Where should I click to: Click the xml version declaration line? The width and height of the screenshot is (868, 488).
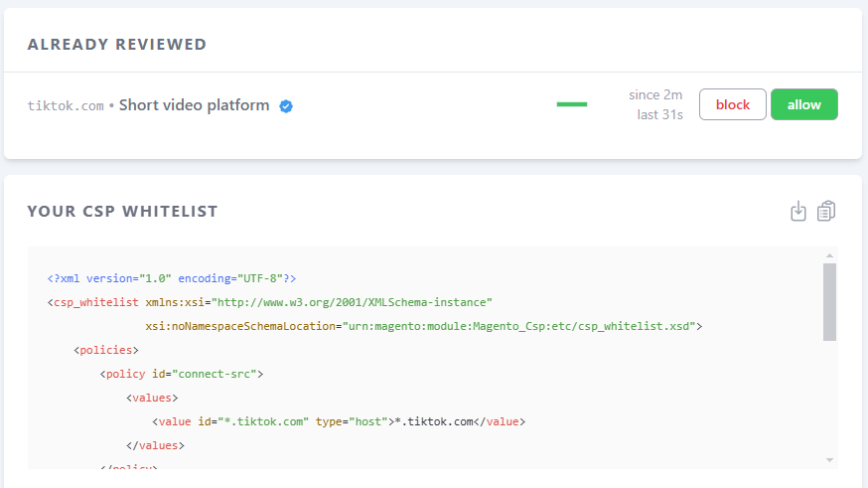tap(172, 278)
